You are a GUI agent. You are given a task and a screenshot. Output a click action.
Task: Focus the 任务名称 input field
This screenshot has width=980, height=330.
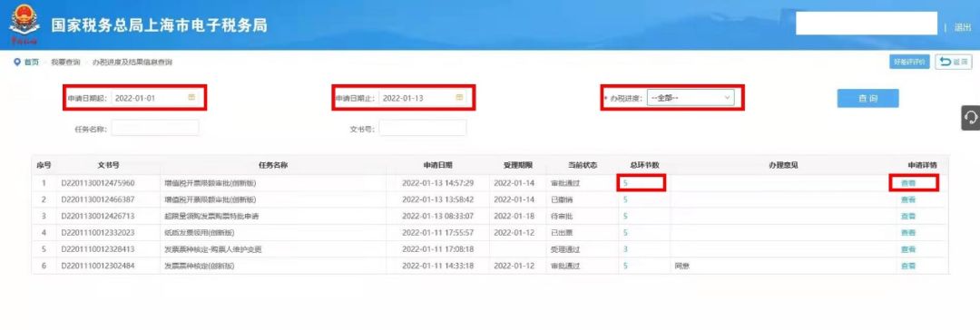click(x=155, y=128)
